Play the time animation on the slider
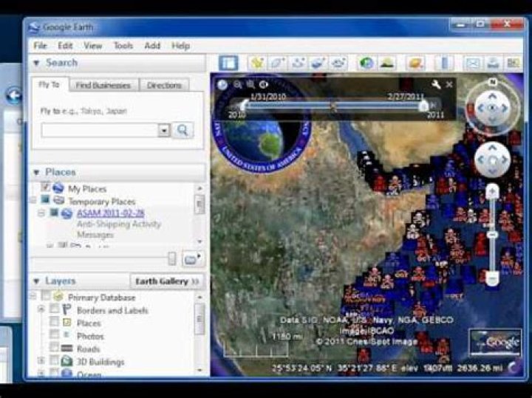This screenshot has height=398, width=532. pos(264,84)
